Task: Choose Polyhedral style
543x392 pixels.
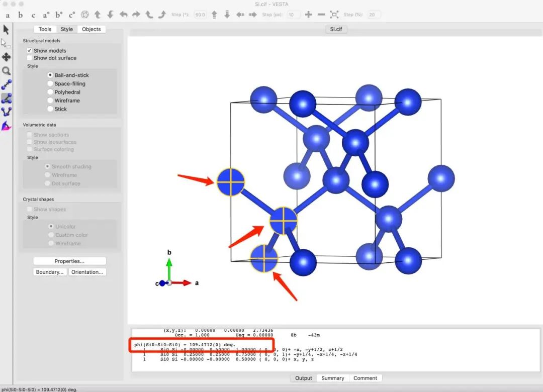Action: tap(50, 92)
